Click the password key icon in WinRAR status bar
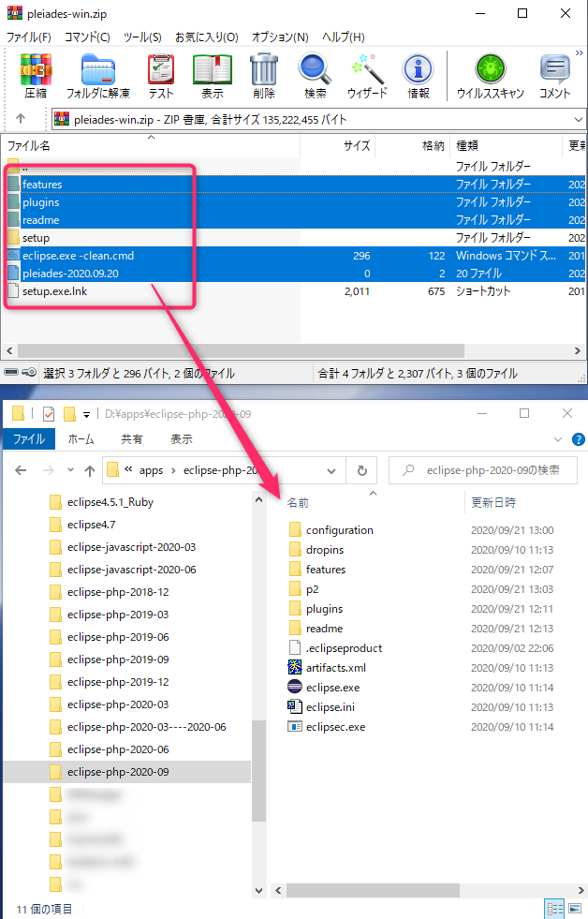 coord(30,373)
